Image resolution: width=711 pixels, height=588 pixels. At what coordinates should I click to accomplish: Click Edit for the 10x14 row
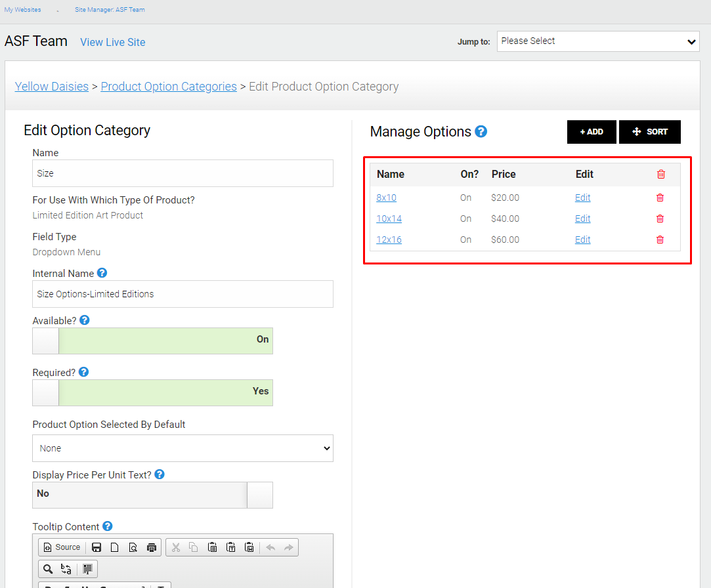click(x=583, y=219)
